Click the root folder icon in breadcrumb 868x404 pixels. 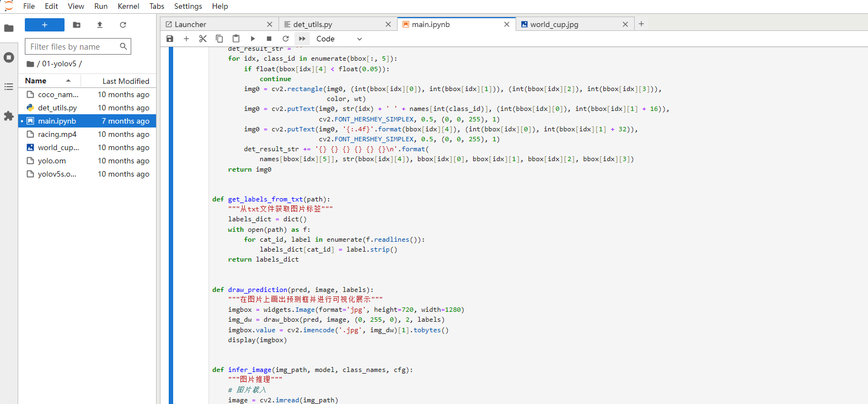coord(30,64)
